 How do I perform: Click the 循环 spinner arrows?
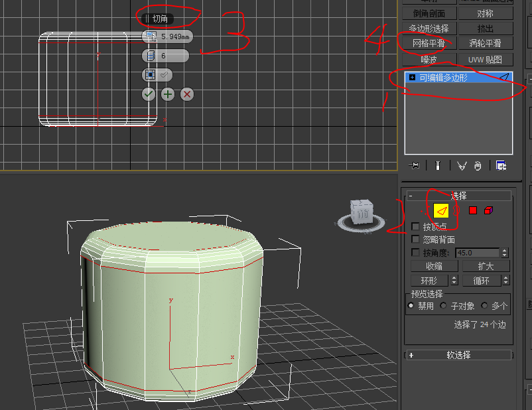click(x=506, y=281)
